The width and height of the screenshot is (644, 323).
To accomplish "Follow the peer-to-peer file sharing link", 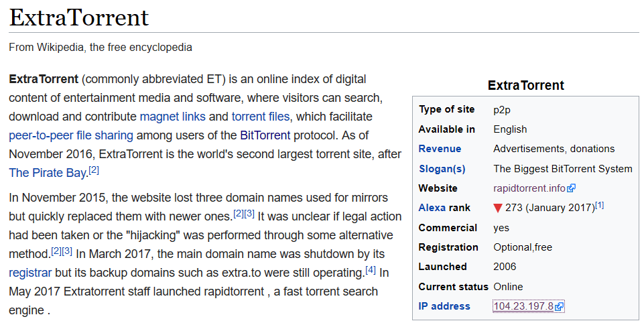I will (71, 135).
